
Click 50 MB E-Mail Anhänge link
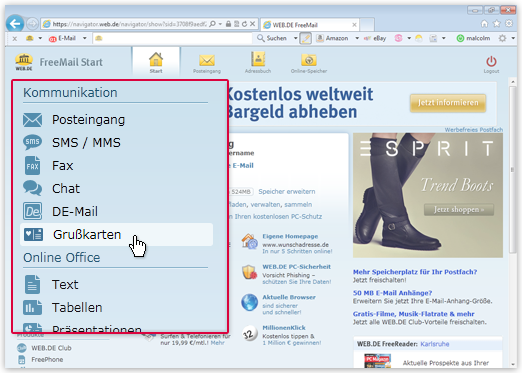click(392, 293)
